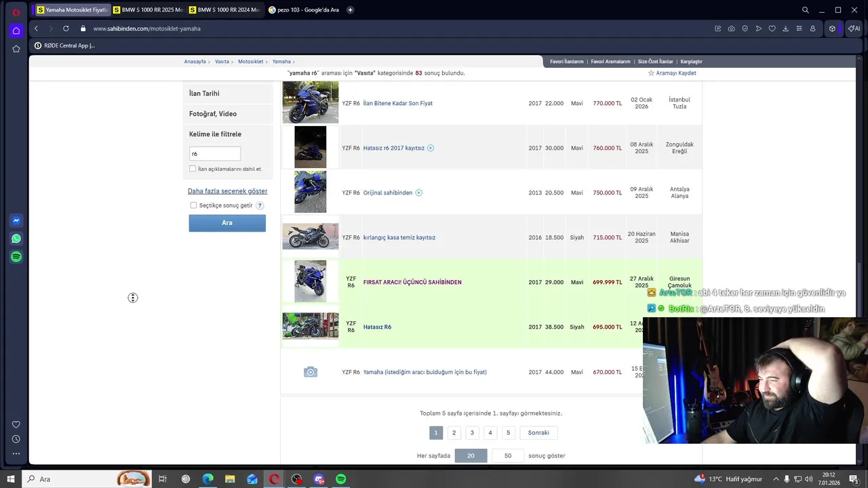Open browsing history clock in sidebar
The image size is (868, 488).
16,439
